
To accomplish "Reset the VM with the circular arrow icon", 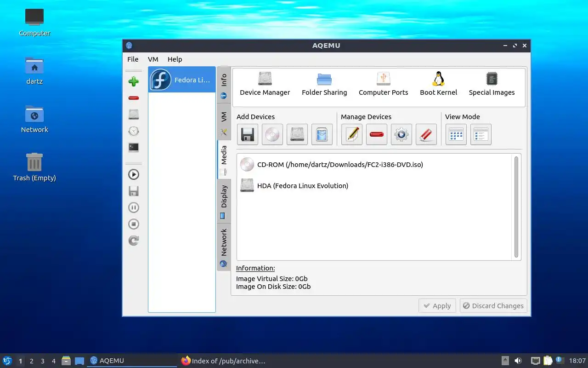I will [x=134, y=241].
